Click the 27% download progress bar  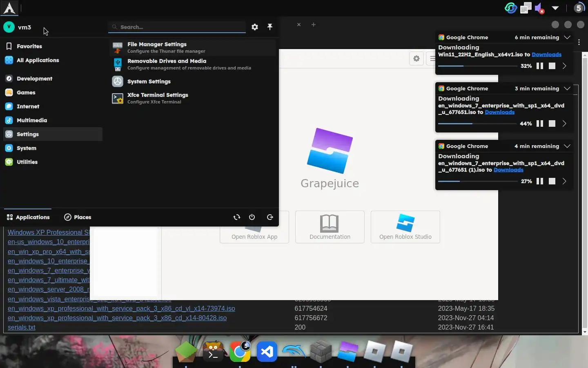(x=478, y=181)
